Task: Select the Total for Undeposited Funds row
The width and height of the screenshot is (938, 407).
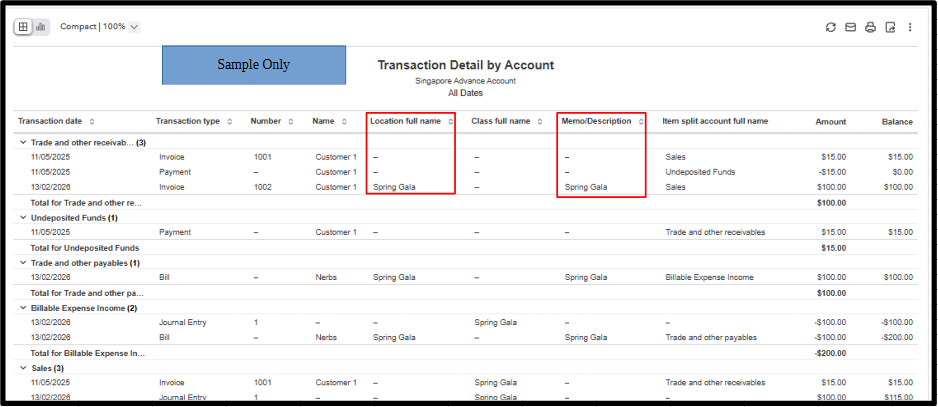Action: (465, 248)
